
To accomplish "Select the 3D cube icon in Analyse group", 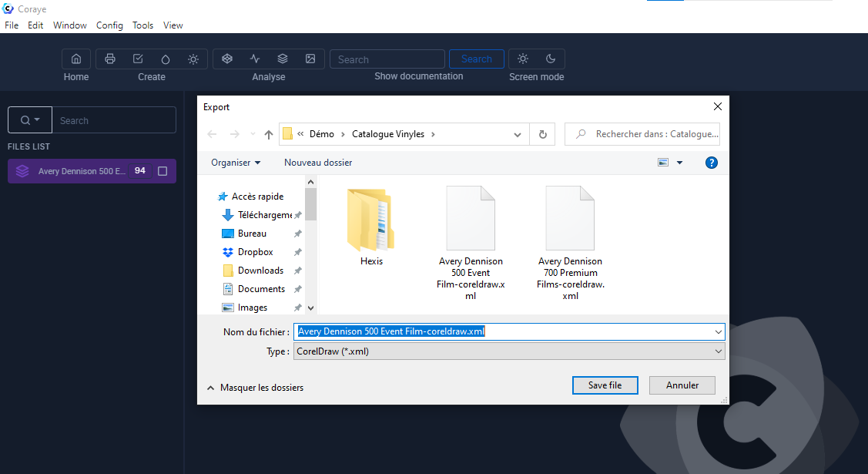I will coord(227,59).
